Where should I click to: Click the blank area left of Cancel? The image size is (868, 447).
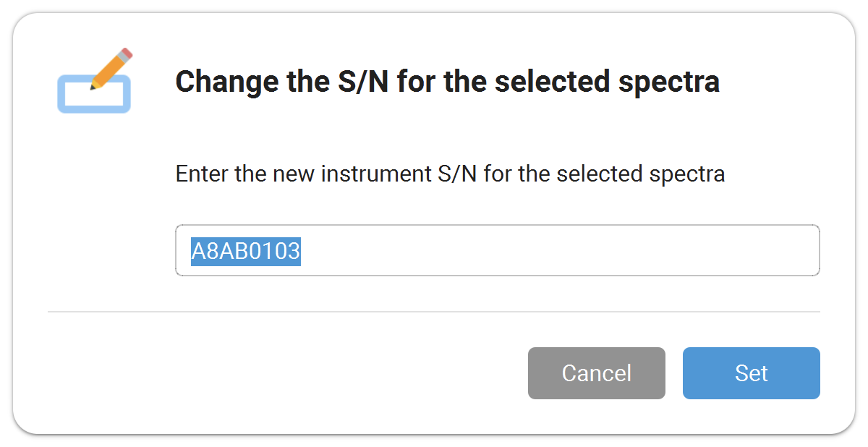[289, 373]
